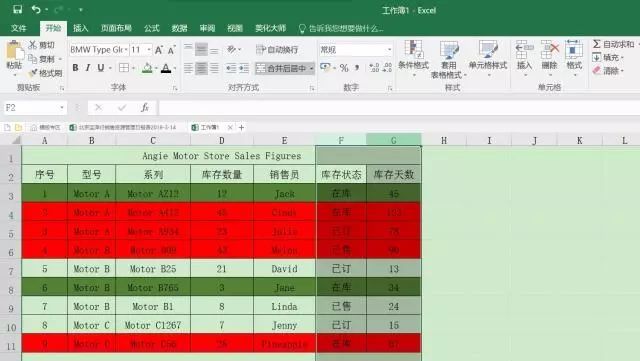Open the Review (审阅) tab
Image resolution: width=640 pixels, height=361 pixels.
tap(207, 28)
